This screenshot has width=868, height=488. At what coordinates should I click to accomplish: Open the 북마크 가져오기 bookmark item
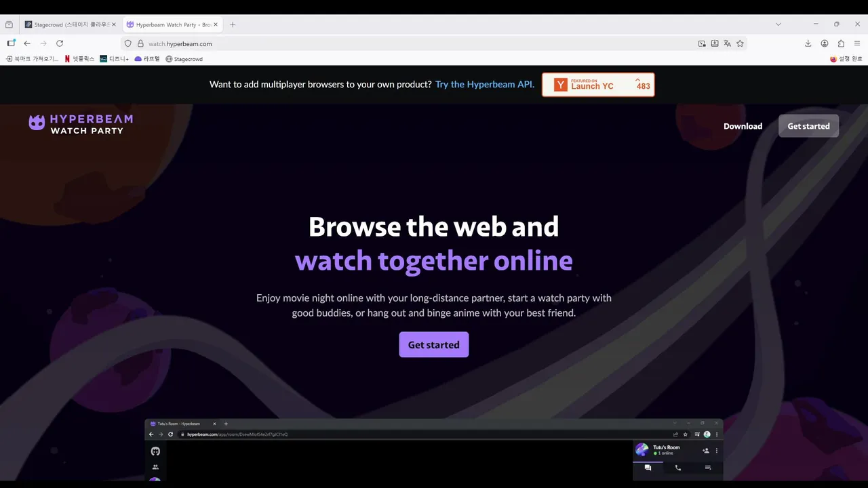click(x=32, y=59)
